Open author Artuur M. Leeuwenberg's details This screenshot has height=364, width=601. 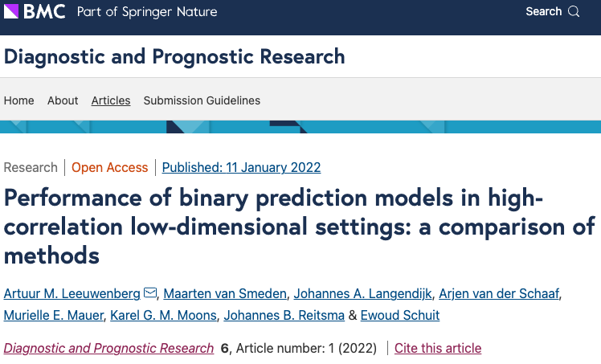pyautogui.click(x=72, y=292)
